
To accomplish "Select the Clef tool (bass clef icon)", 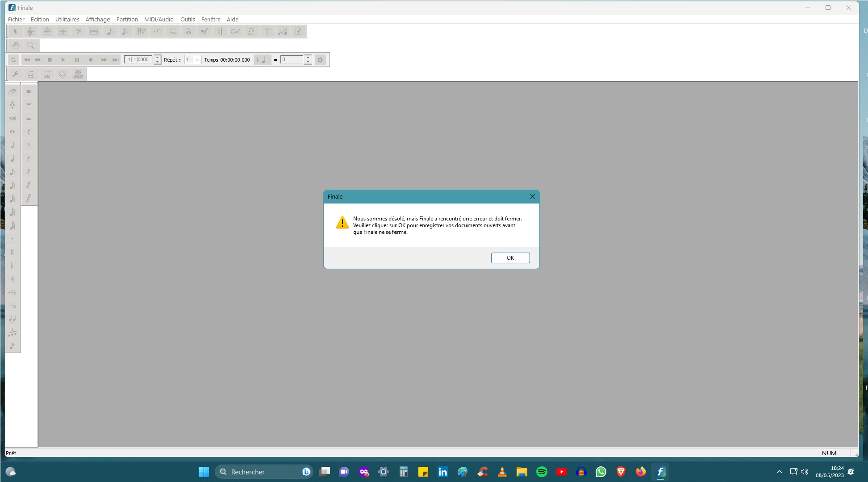I will pos(78,32).
